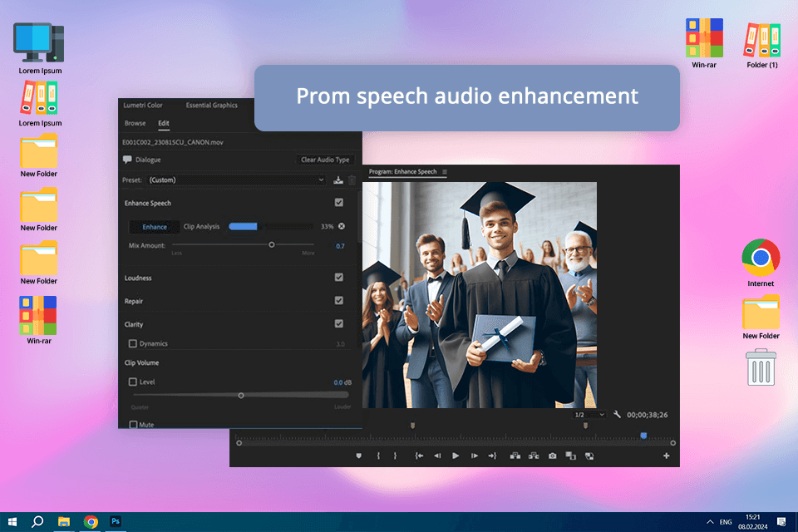Toggle the Clarity checkbox
This screenshot has width=798, height=532.
click(x=339, y=324)
